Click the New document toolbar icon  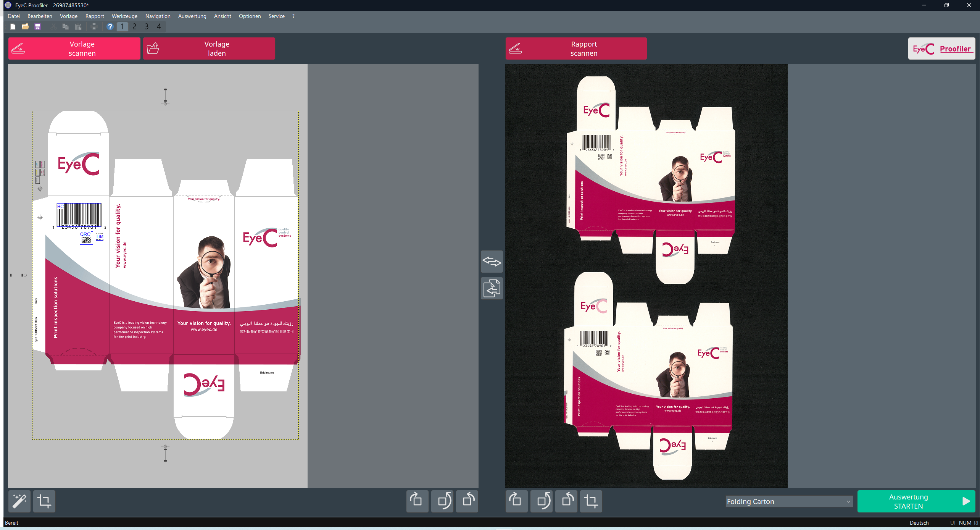(x=13, y=27)
